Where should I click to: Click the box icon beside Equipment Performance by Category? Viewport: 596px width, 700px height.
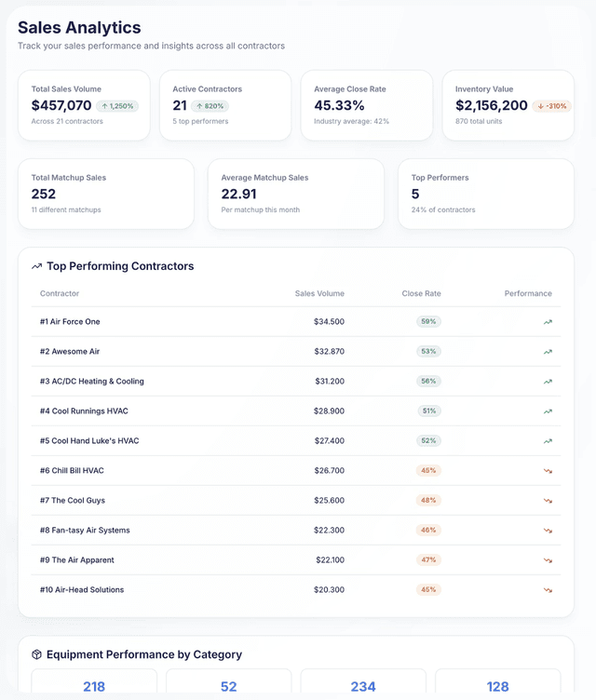click(36, 654)
